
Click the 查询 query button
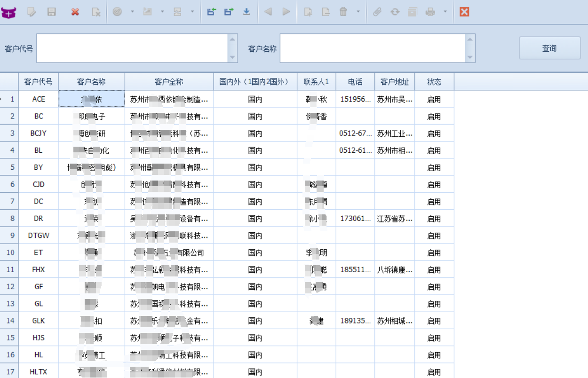[549, 48]
